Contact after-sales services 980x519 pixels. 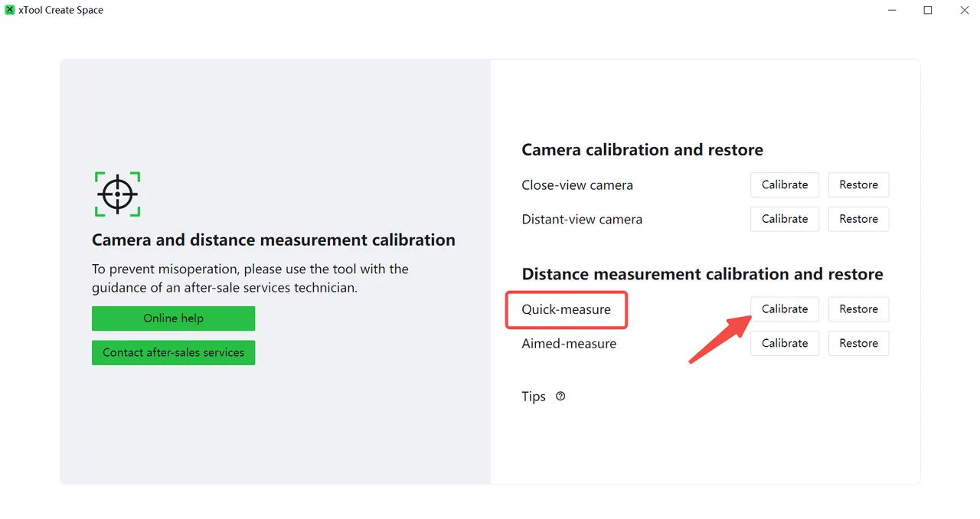click(x=173, y=353)
